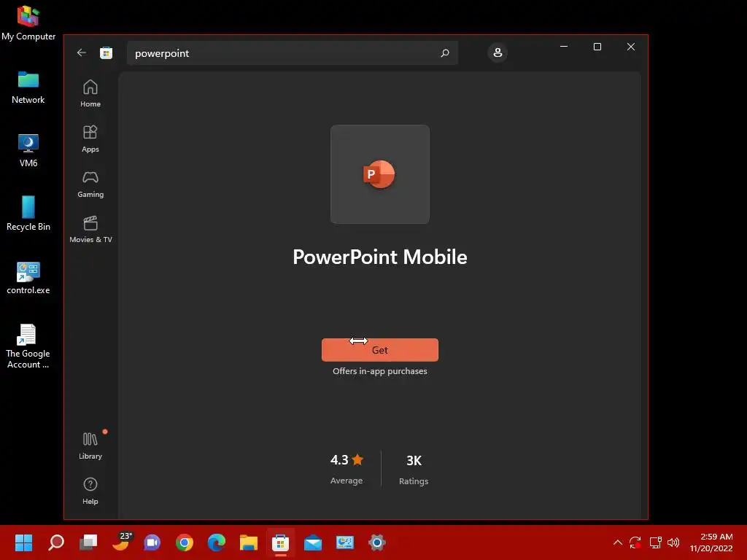Open Home in the Store sidebar
Screen dimensions: 747x560
click(90, 93)
